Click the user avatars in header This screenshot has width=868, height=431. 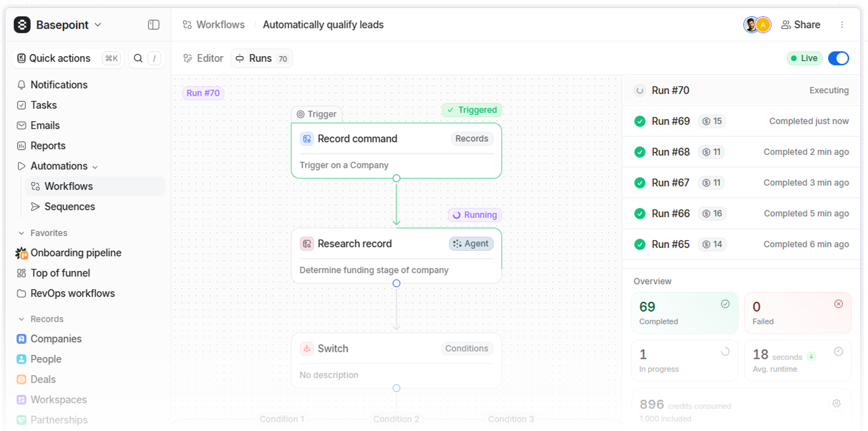tap(757, 25)
